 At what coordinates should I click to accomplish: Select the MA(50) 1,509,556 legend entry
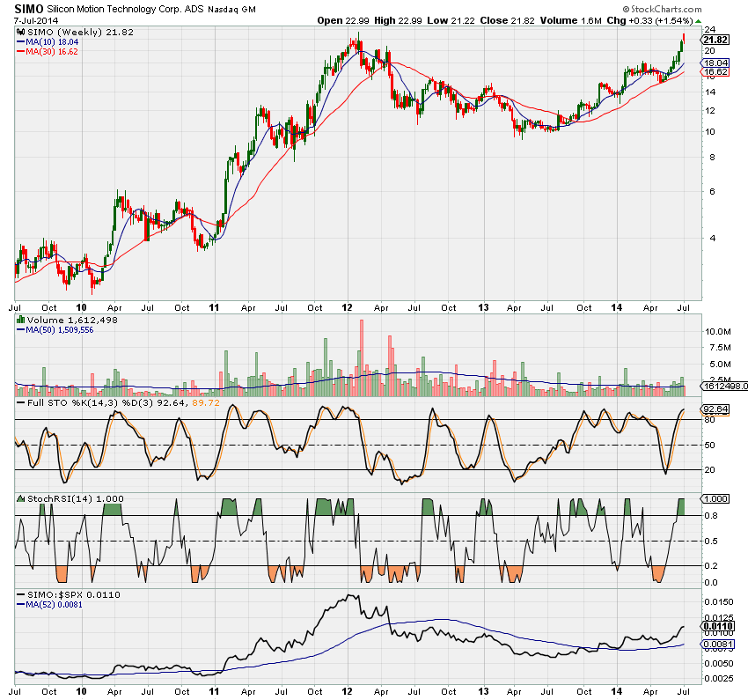(60, 329)
